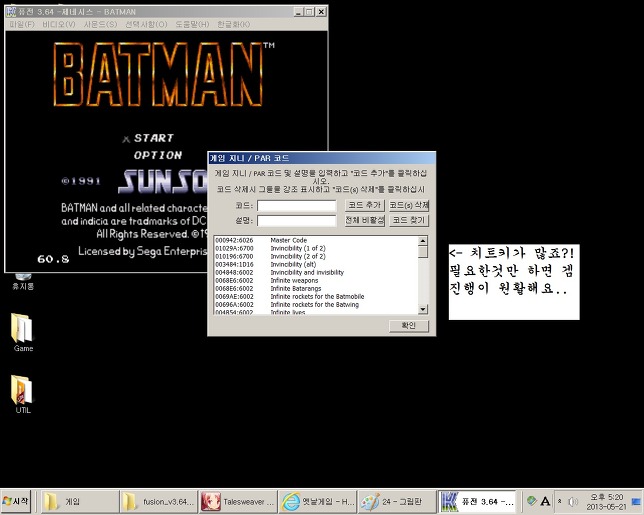
Task: Select 'Infinite rockets for the Batmobile' row
Action: point(316,297)
